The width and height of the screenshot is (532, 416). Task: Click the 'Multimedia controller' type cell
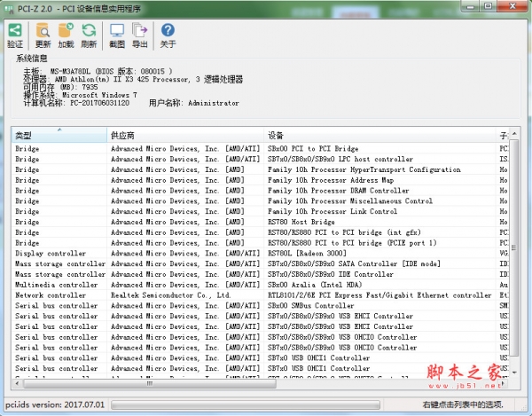click(57, 285)
